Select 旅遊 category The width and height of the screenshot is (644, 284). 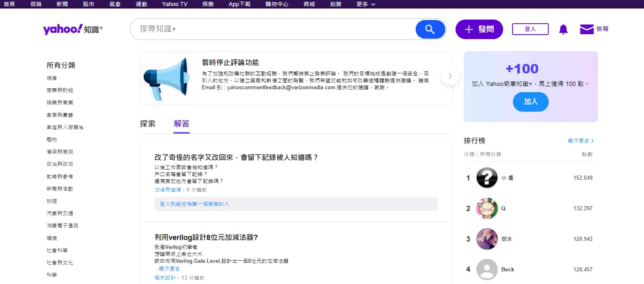click(x=52, y=201)
